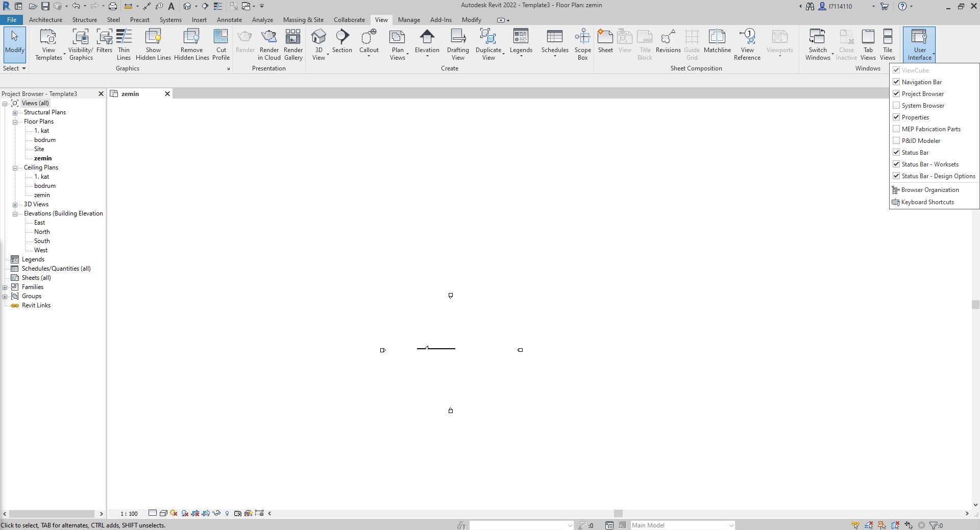This screenshot has height=530, width=980.
Task: Open the Visibility/Graphics dialog
Action: click(x=81, y=44)
